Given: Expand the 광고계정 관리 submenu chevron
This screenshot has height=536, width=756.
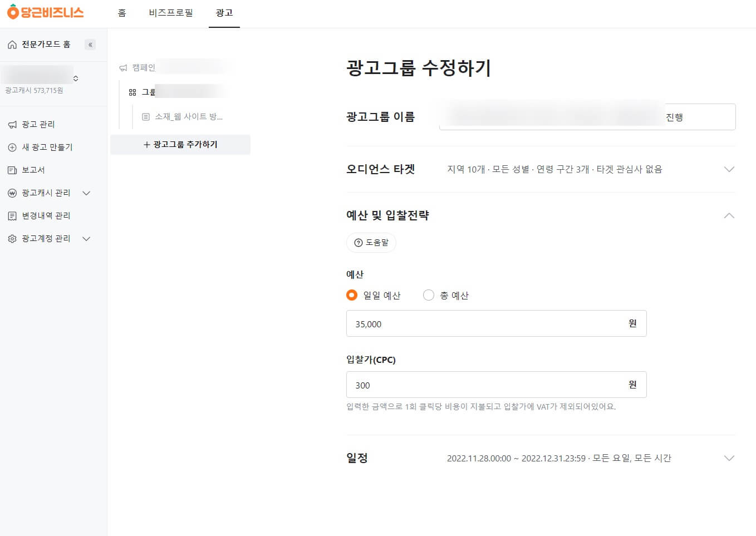Looking at the screenshot, I should (86, 239).
